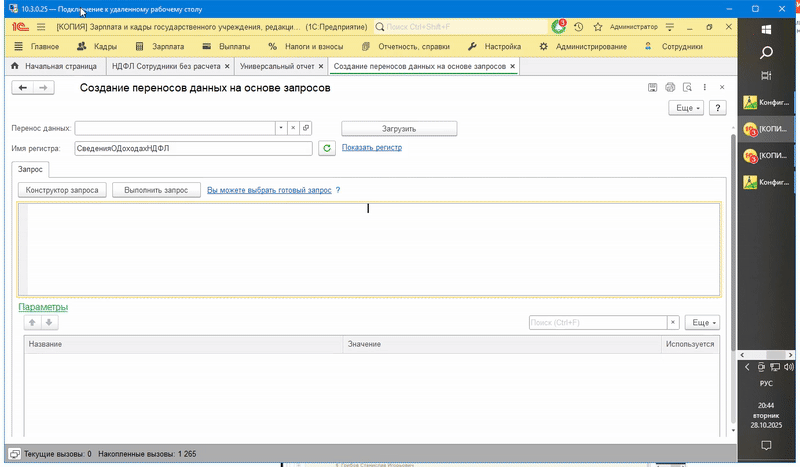The height and width of the screenshot is (467, 800).
Task: Expand Перенос данных dropdown arrow
Action: [x=281, y=128]
